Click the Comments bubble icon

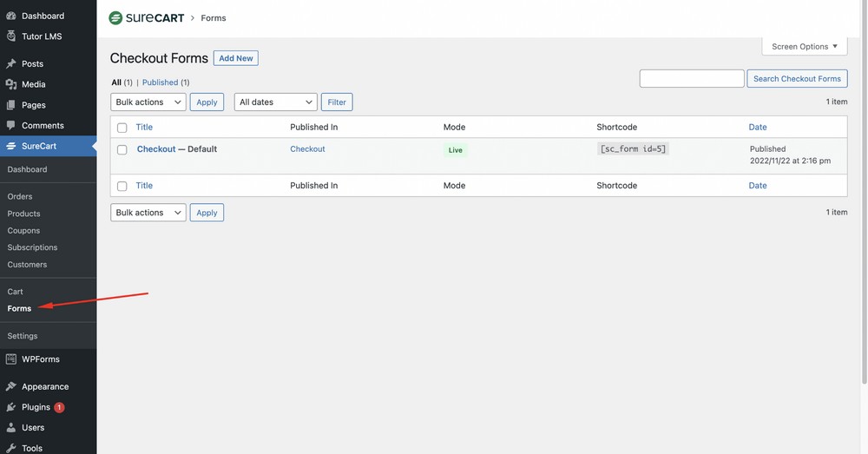[11, 126]
